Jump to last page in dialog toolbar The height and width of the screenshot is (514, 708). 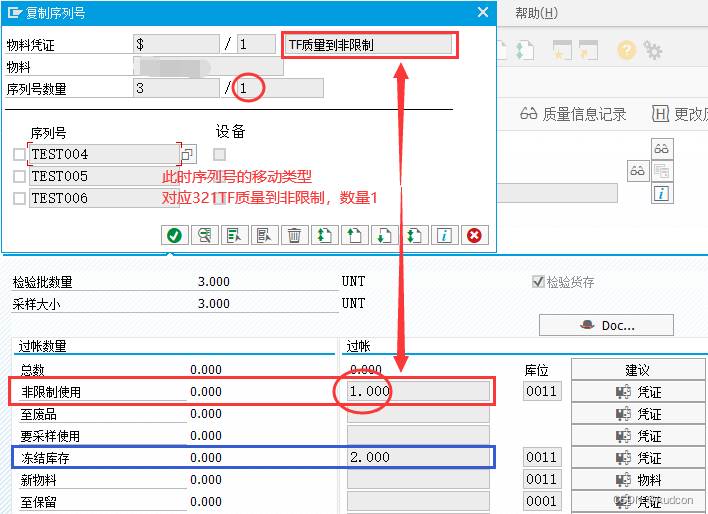click(x=414, y=235)
